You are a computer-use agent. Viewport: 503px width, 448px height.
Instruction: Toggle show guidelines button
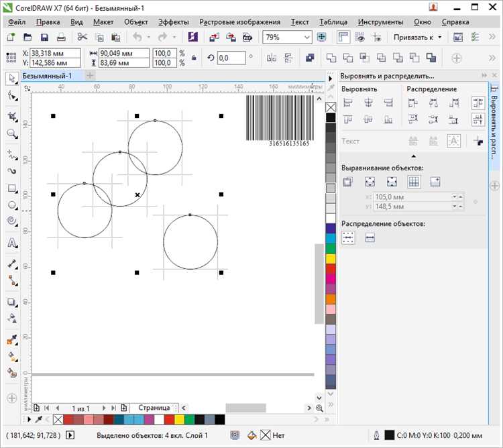[x=377, y=37]
